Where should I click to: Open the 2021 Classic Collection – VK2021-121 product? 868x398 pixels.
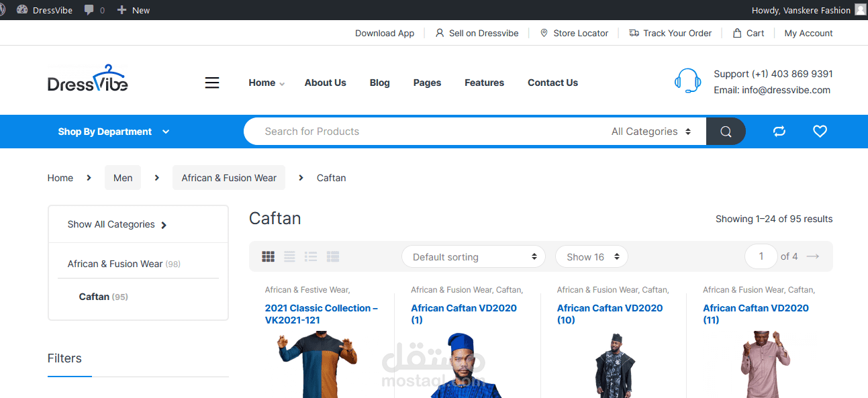[x=321, y=314]
